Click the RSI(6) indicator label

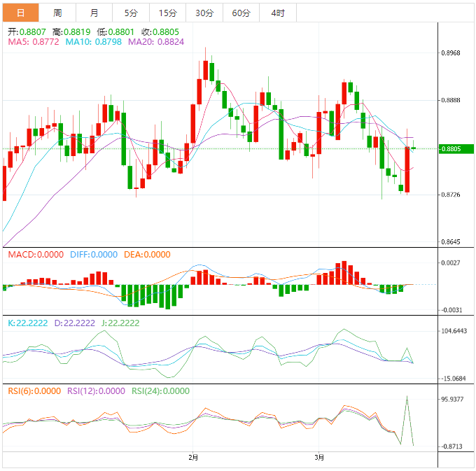(x=34, y=391)
